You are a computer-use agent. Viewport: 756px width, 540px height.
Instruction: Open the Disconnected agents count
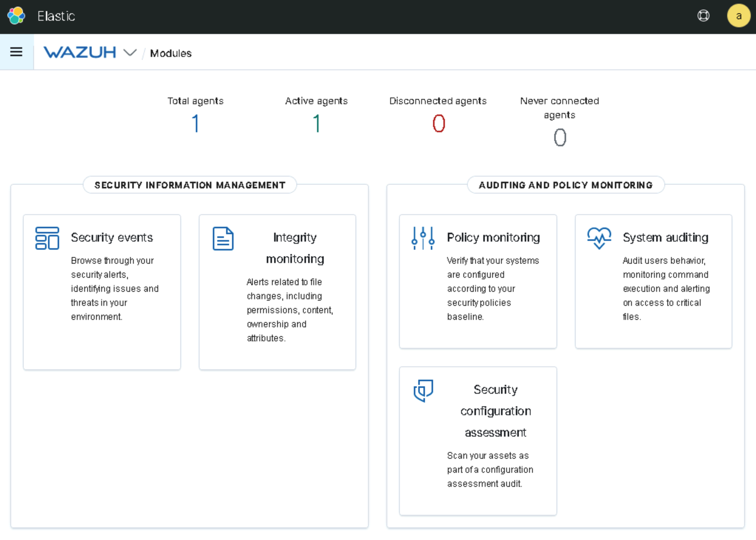point(439,123)
